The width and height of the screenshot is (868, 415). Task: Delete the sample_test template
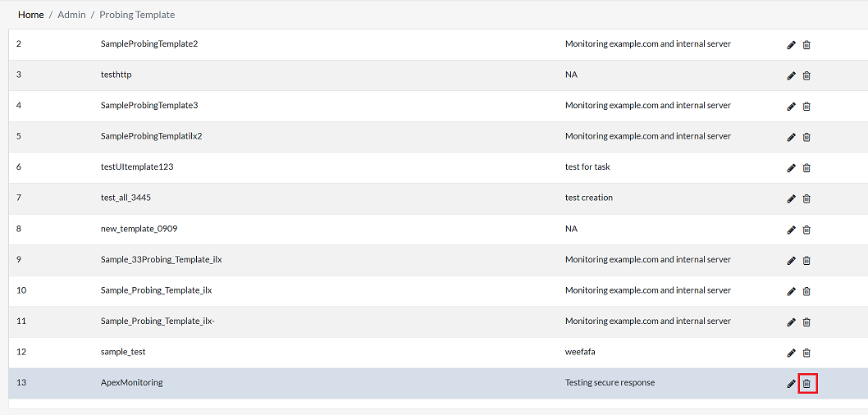point(806,353)
